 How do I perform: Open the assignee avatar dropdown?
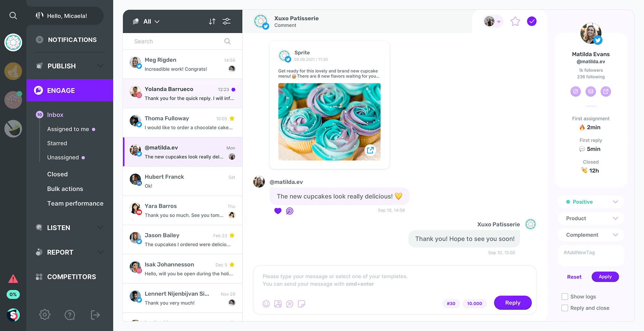493,21
